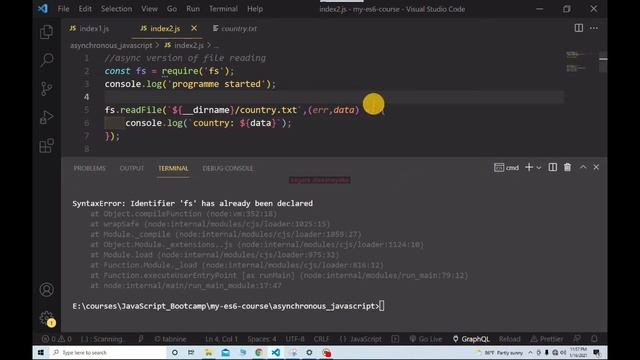Viewport: 640px width, 360px height.
Task: Open Chrome from the taskbar
Action: point(259,352)
